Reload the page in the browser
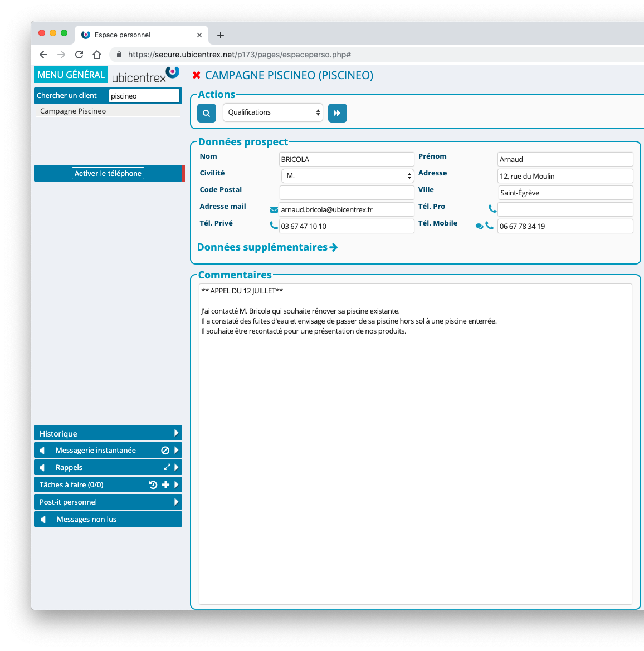The image size is (644, 651). point(79,55)
